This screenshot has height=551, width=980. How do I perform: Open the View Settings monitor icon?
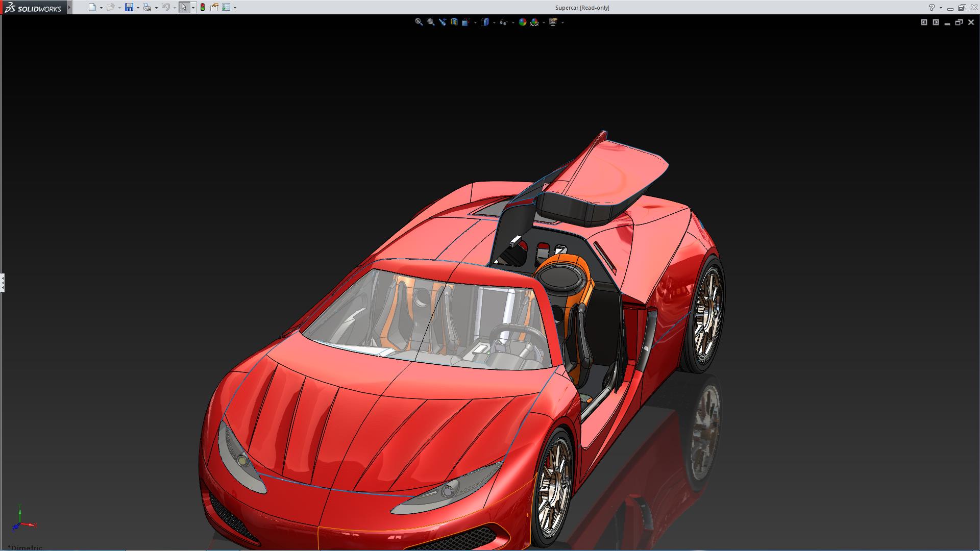553,22
